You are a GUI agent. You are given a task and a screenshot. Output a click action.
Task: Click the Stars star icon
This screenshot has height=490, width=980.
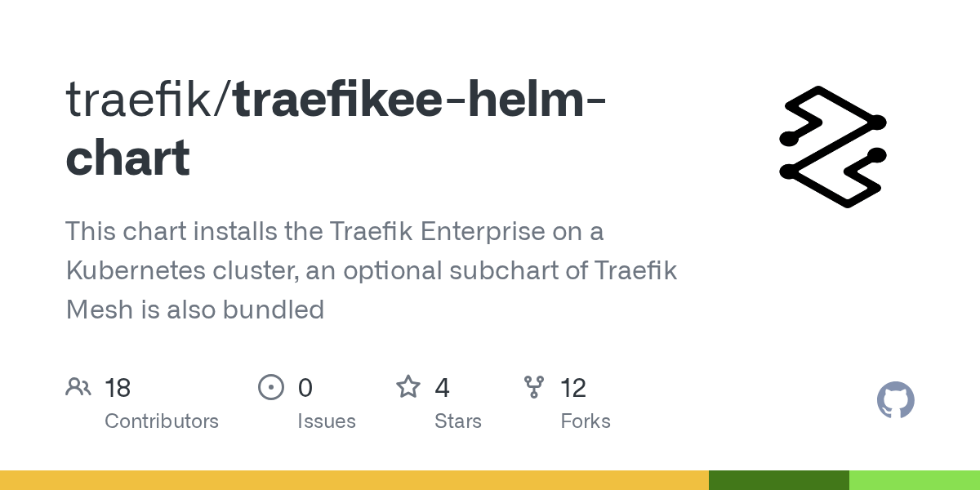tap(408, 386)
